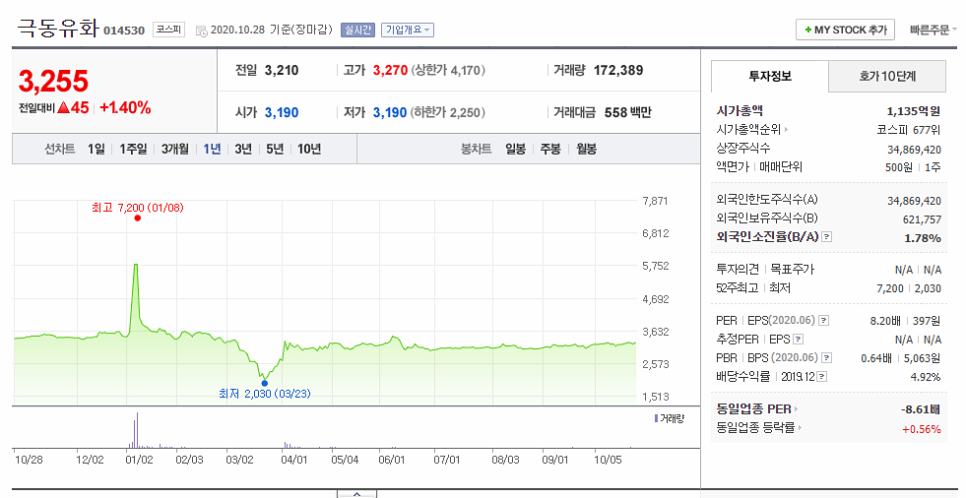
Task: Click the 거래량 legend marker
Action: (656, 418)
